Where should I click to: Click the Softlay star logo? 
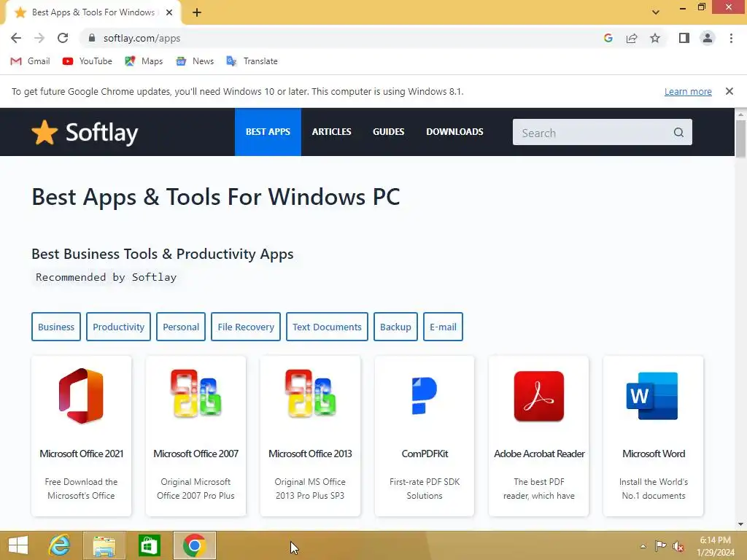point(44,132)
